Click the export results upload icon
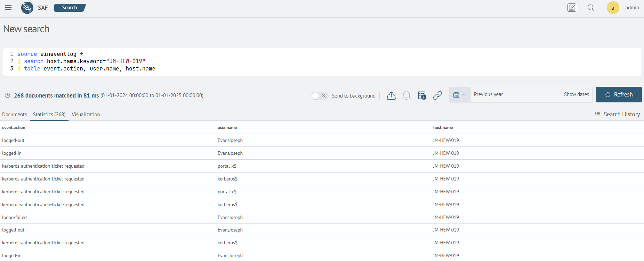Viewport: 644px width, 261px height. click(x=391, y=95)
